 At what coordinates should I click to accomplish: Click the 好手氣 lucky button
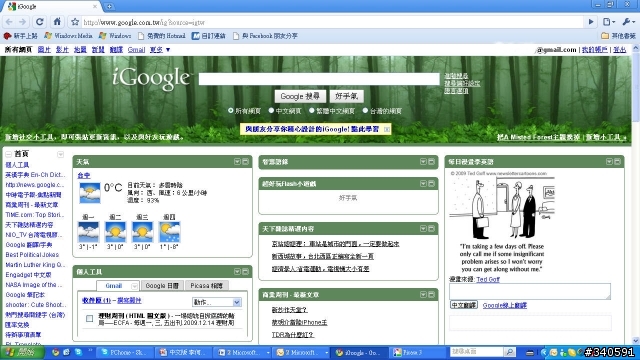click(x=347, y=96)
